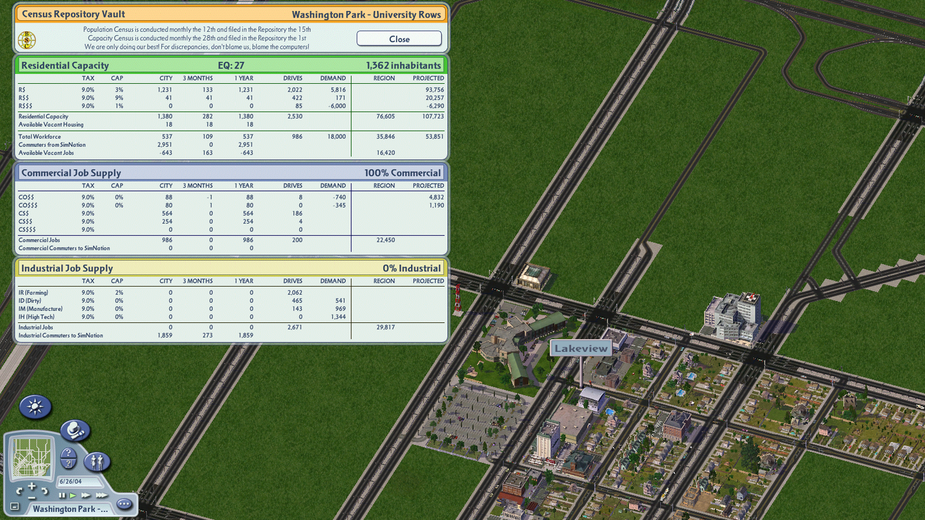The image size is (925, 520).
Task: Toggle the day/night sun button
Action: click(x=35, y=407)
